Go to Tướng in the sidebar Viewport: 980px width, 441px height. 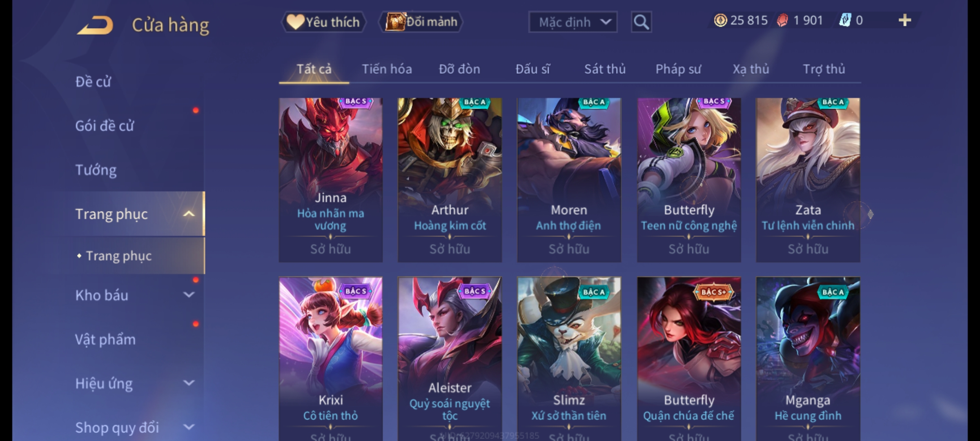click(x=96, y=170)
